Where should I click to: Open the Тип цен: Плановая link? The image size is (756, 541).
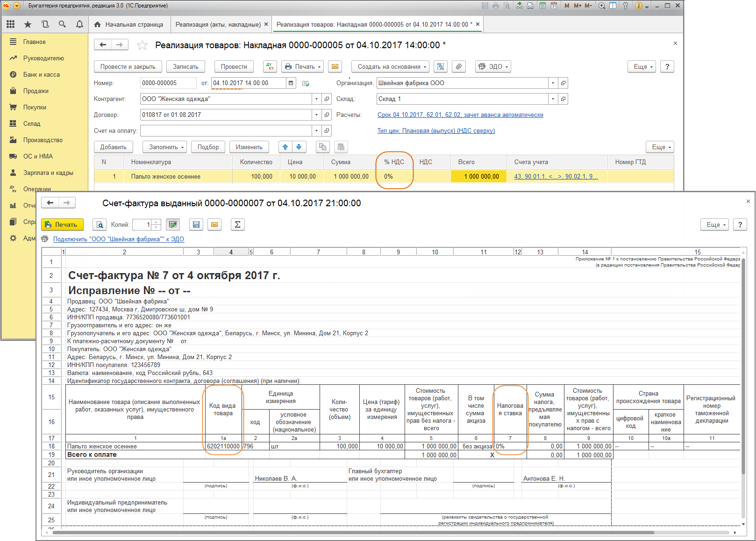click(x=435, y=131)
